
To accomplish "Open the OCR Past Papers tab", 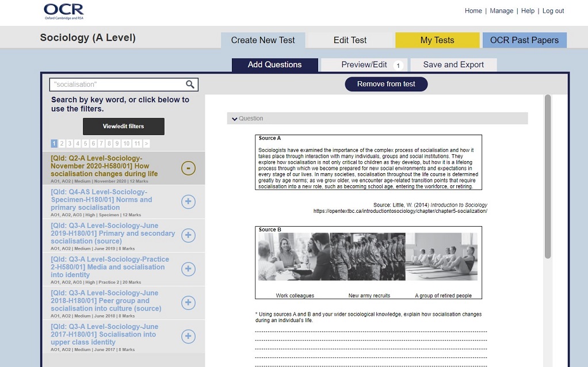I will tap(524, 40).
